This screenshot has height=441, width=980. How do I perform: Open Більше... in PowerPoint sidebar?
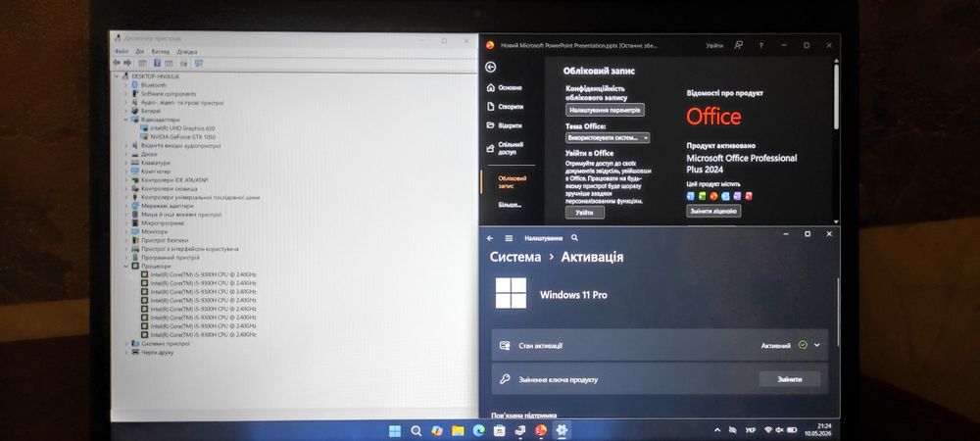(510, 205)
